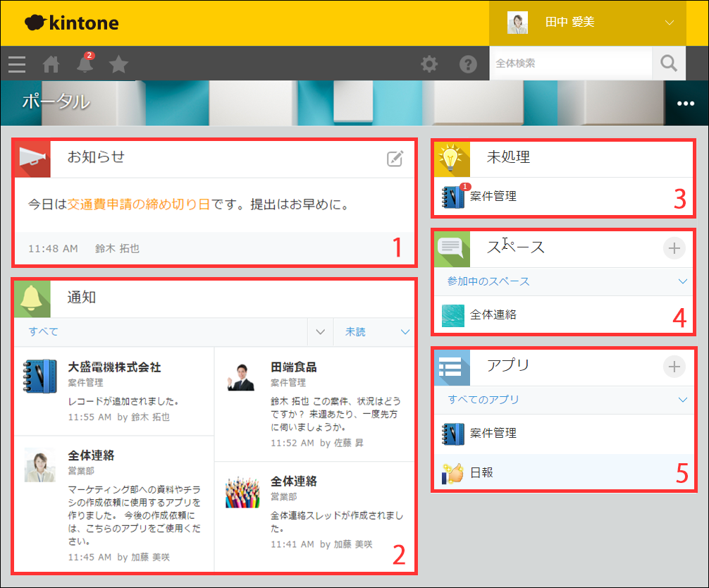Open the hamburger menu icon
Image resolution: width=709 pixels, height=588 pixels.
[17, 64]
